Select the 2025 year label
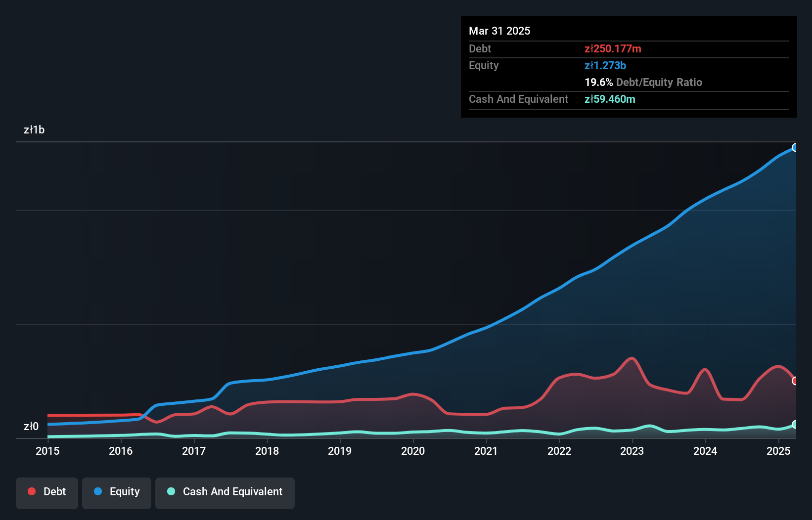812x520 pixels. (x=778, y=451)
